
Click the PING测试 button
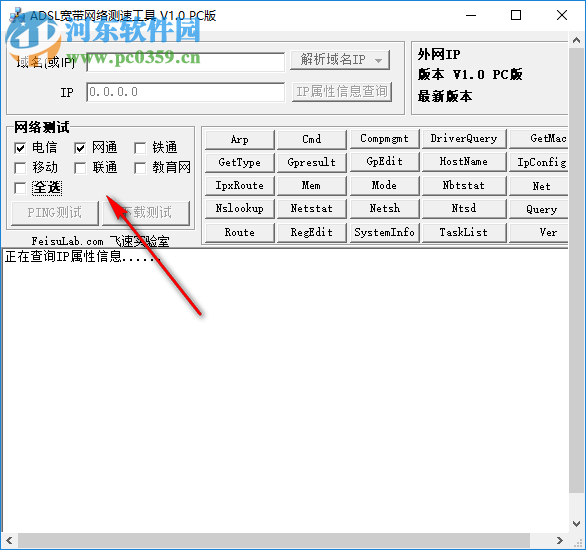55,213
